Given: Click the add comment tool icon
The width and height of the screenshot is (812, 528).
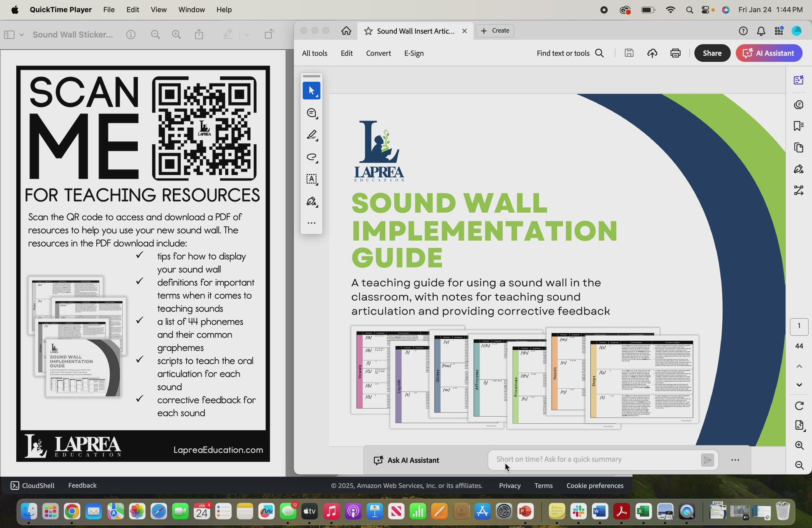Looking at the screenshot, I should tap(312, 113).
